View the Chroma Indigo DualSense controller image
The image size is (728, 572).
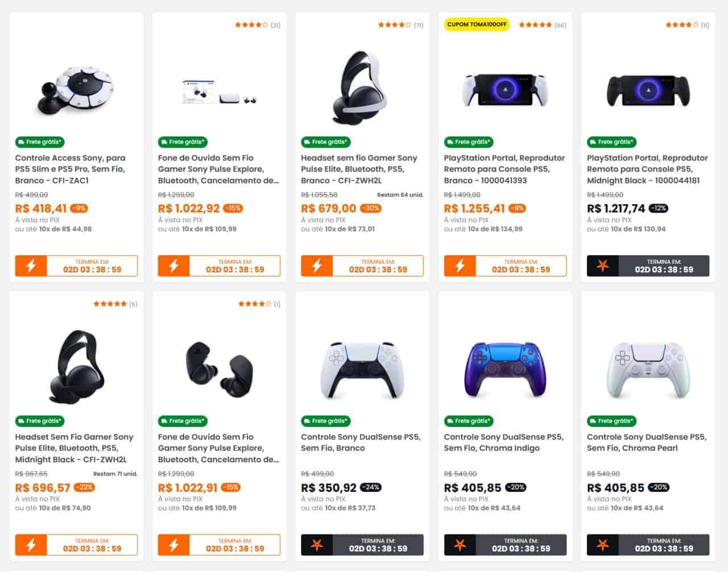(x=505, y=370)
